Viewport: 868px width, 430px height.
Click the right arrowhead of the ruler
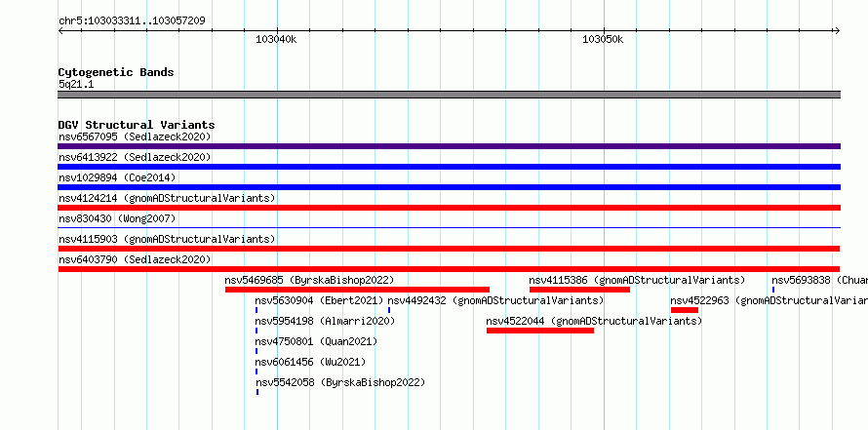[837, 30]
